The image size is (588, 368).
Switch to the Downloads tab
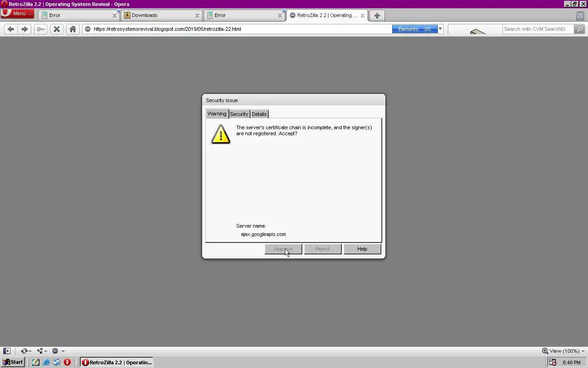click(162, 15)
